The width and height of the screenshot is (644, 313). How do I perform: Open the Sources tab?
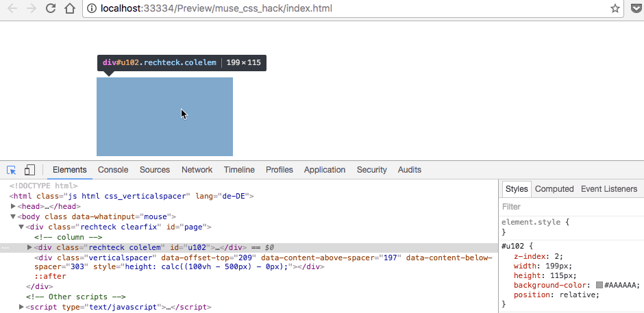pyautogui.click(x=155, y=170)
